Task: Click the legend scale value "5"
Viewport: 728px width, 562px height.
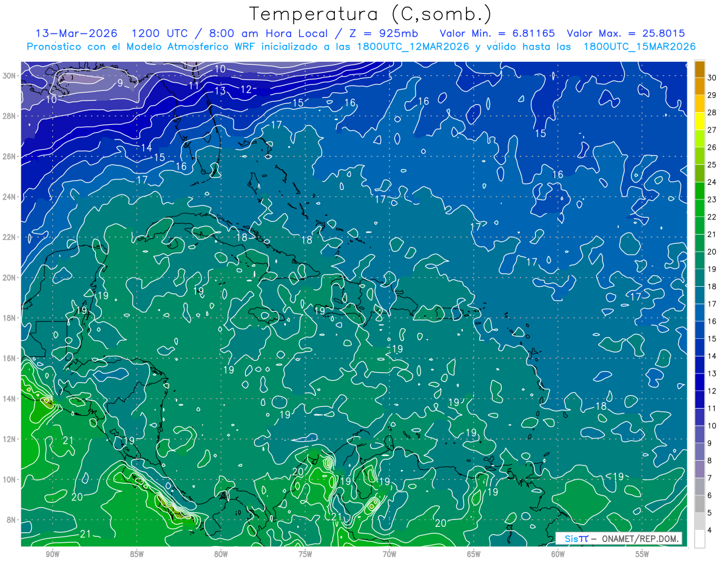Action: pos(710,513)
